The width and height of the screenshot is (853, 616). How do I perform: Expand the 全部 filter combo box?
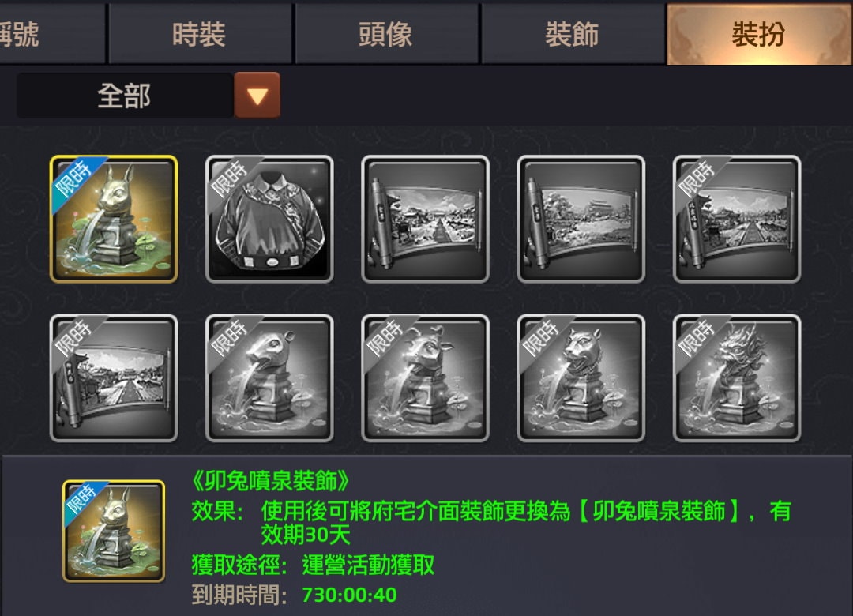pyautogui.click(x=148, y=96)
